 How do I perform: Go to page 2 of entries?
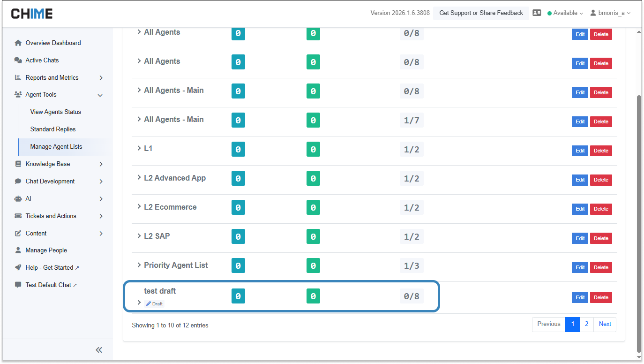(x=586, y=324)
